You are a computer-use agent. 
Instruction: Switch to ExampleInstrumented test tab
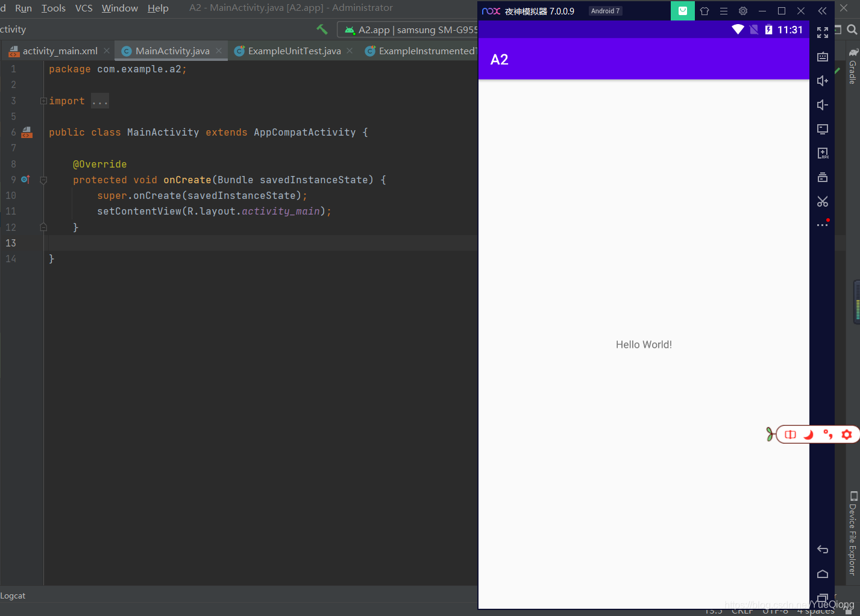(x=421, y=51)
